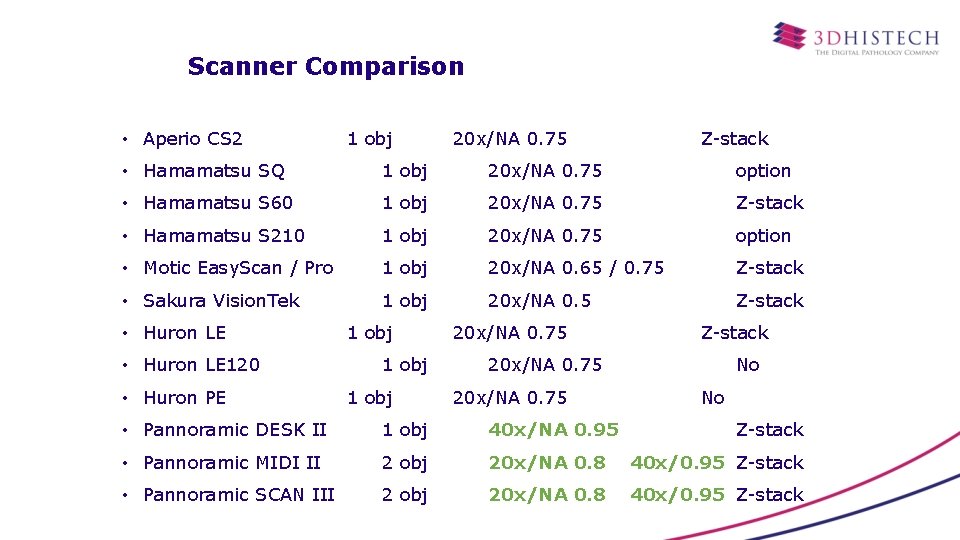Select Hamamatsu S210 scanner text

click(x=224, y=236)
